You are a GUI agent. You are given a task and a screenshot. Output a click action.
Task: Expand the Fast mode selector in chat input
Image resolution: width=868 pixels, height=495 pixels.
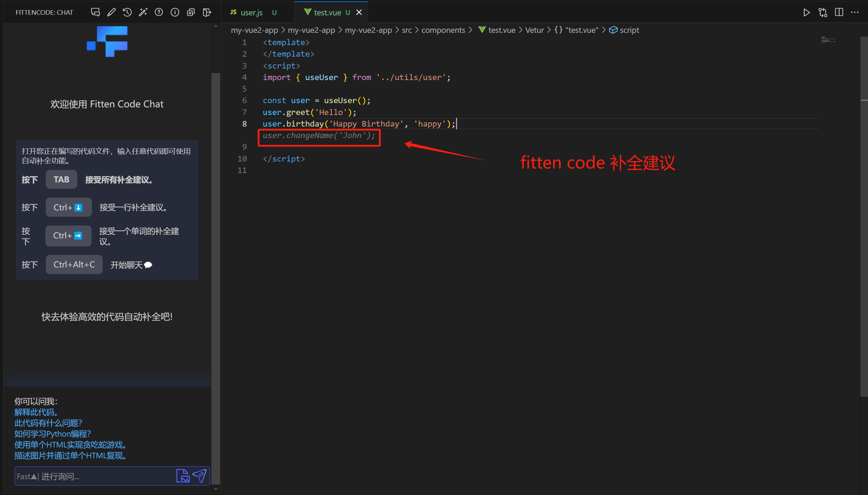[x=27, y=476]
